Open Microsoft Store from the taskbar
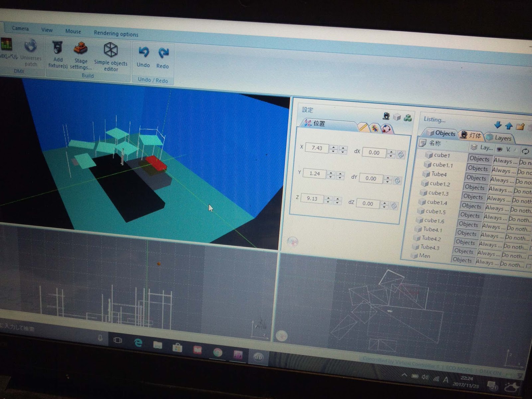Screen dimensions: 532x399 (x=177, y=348)
